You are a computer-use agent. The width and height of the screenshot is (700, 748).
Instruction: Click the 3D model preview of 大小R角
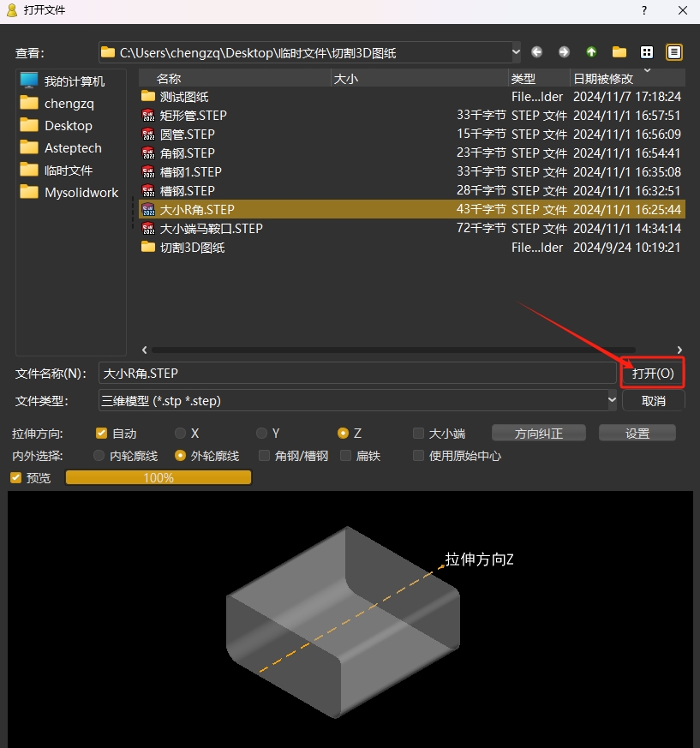coord(343,623)
